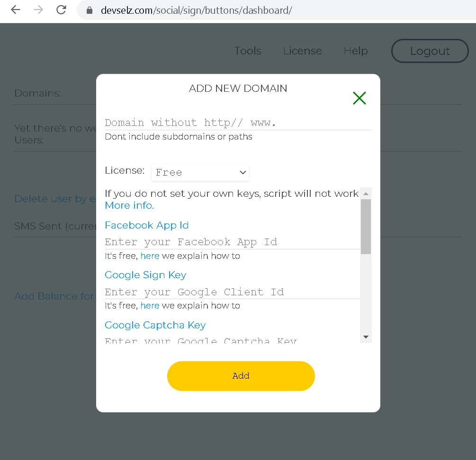
Task: Open the Tools menu
Action: tap(248, 51)
